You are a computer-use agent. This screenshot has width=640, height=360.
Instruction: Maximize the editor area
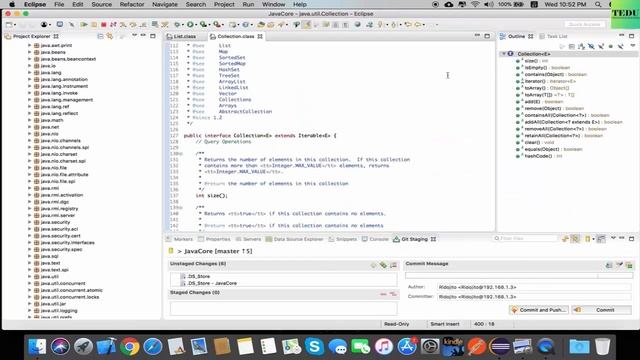pos(487,36)
